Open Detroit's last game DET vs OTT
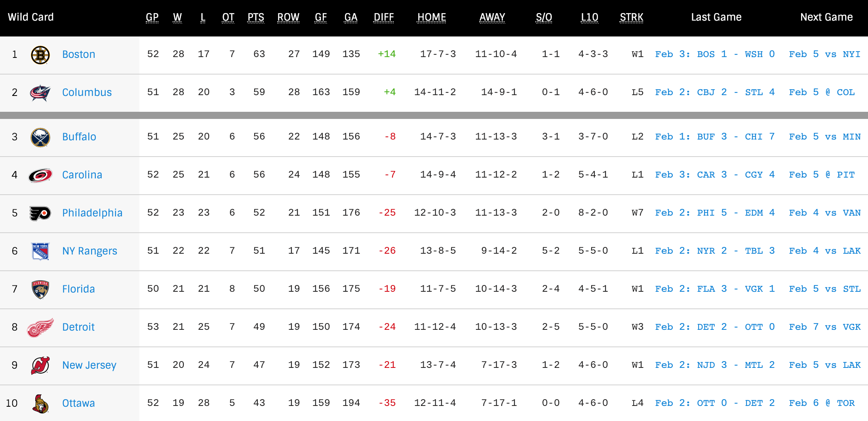 [x=715, y=327]
